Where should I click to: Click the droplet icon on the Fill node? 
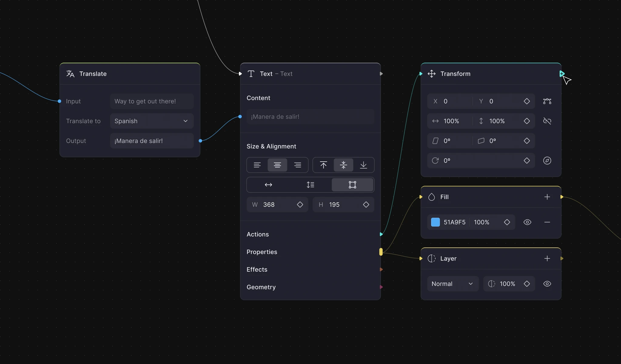tap(432, 197)
